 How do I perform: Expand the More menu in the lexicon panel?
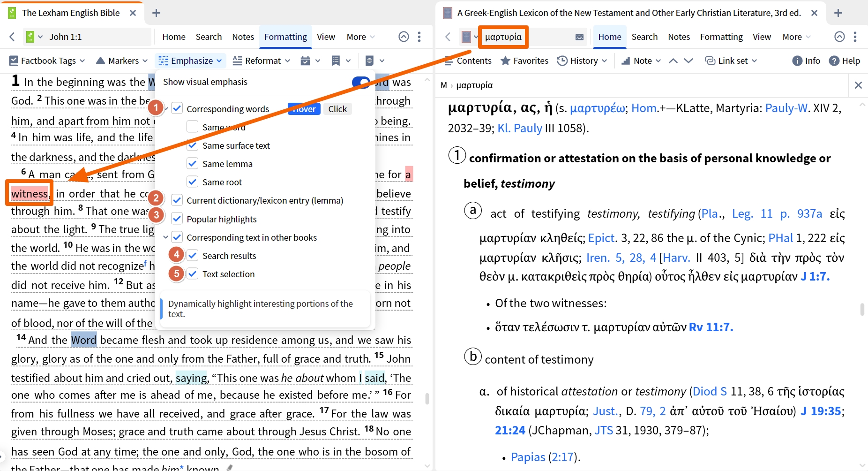pos(796,37)
